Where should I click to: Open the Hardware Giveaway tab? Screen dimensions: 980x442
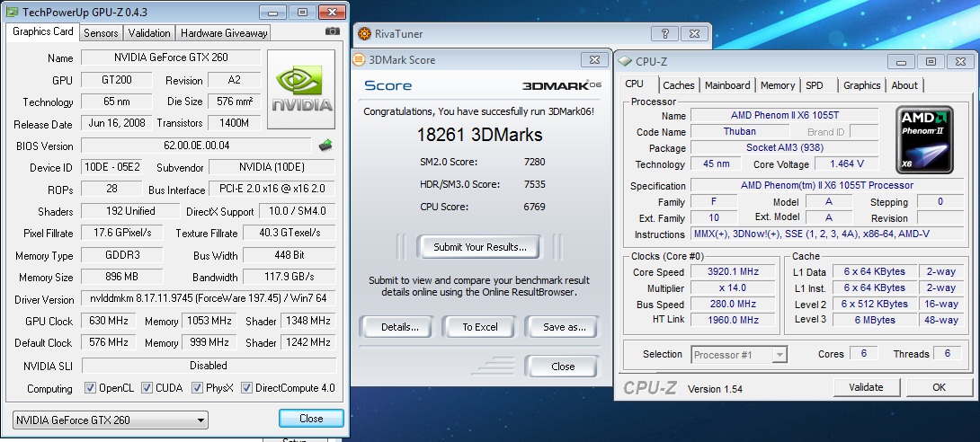coord(224,33)
